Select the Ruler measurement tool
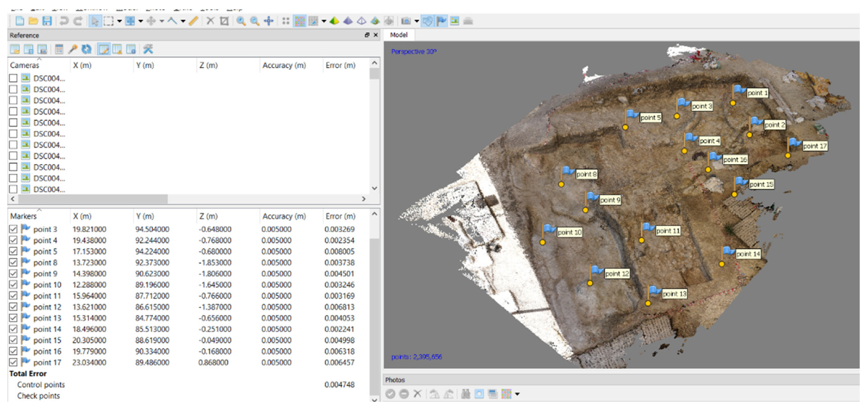 click(x=193, y=21)
